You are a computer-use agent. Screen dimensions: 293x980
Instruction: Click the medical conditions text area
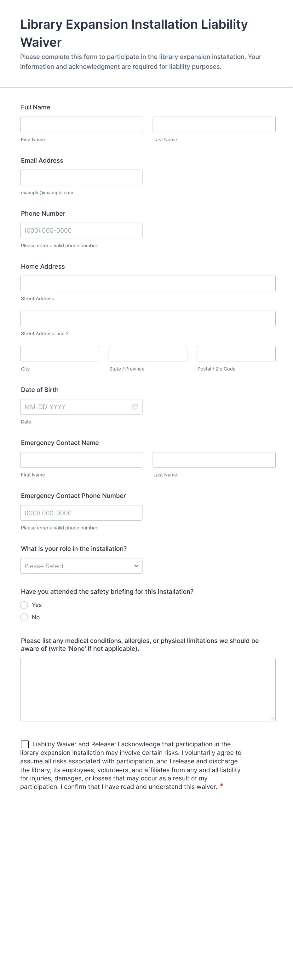148,689
